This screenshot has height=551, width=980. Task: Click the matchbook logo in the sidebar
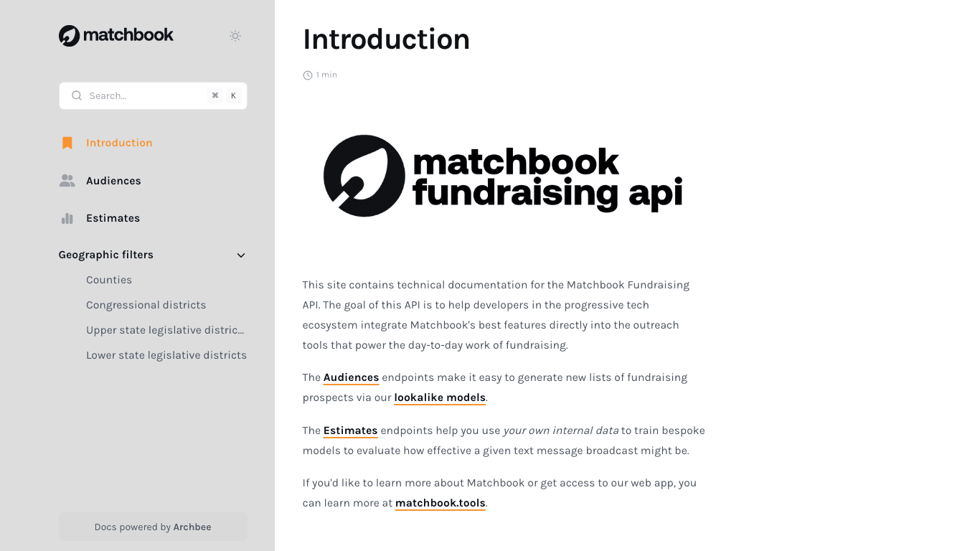[x=115, y=35]
